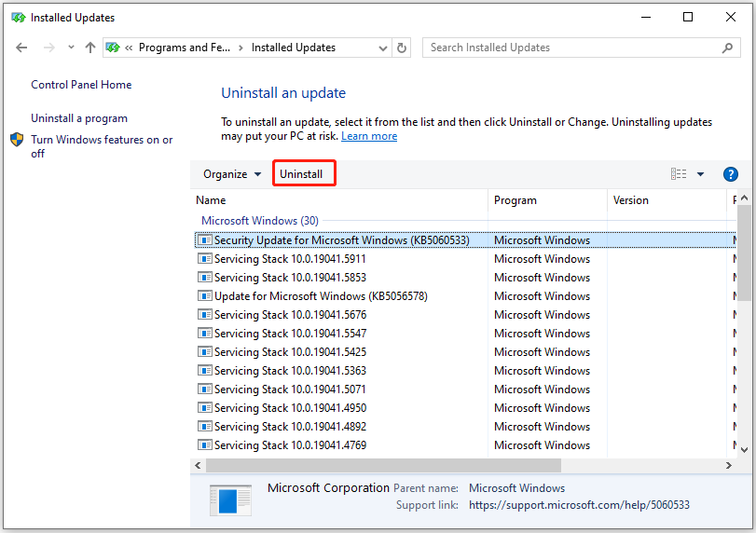Viewport: 756px width, 533px height.
Task: Click Microsoft Windows program cell for 10.0.19041.5853
Action: click(542, 278)
